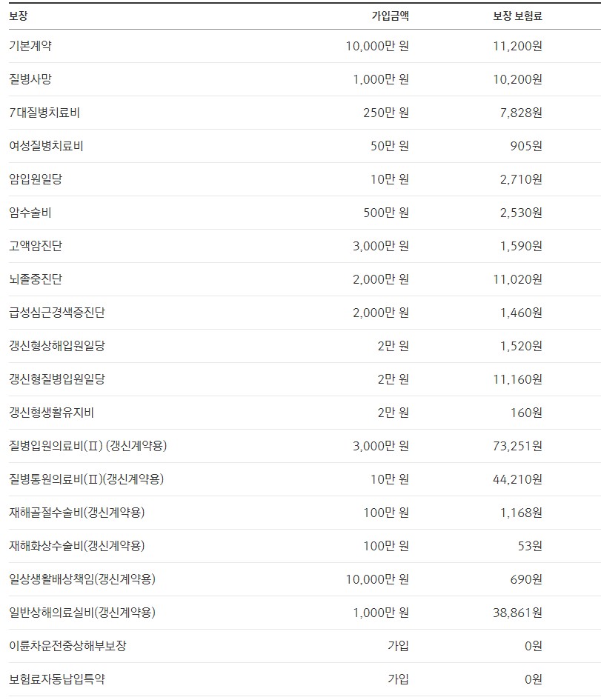
Task: Click the 7대질병치료비 coverage name
Action: point(44,113)
